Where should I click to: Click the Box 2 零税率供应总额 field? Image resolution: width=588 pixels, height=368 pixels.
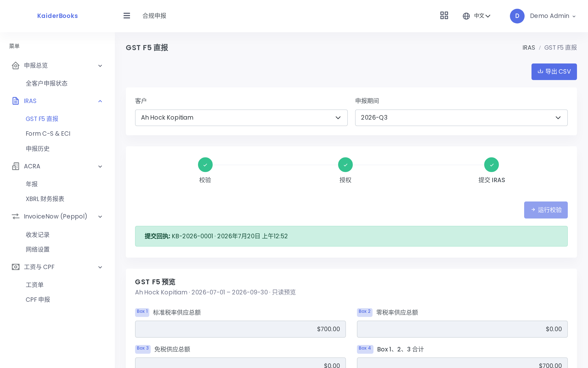point(462,329)
